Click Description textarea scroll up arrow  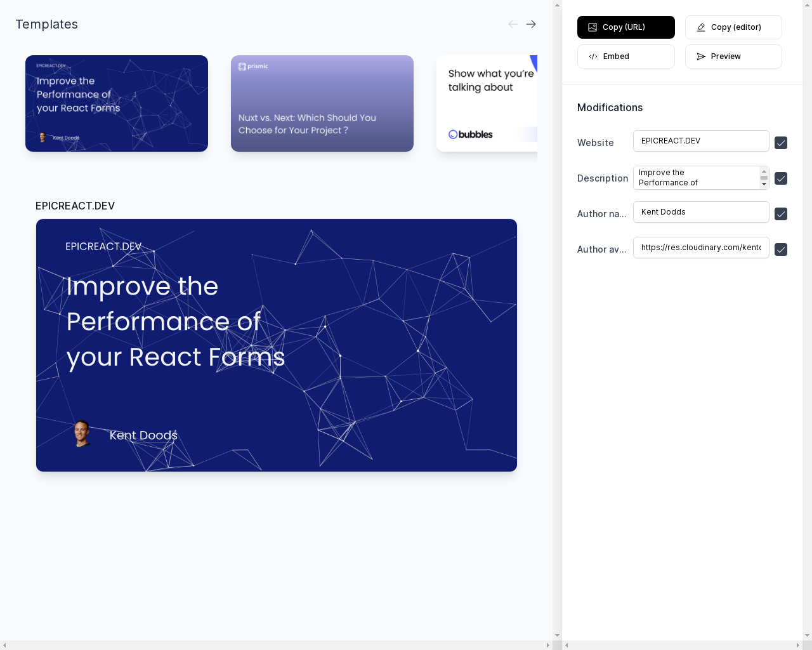[764, 171]
